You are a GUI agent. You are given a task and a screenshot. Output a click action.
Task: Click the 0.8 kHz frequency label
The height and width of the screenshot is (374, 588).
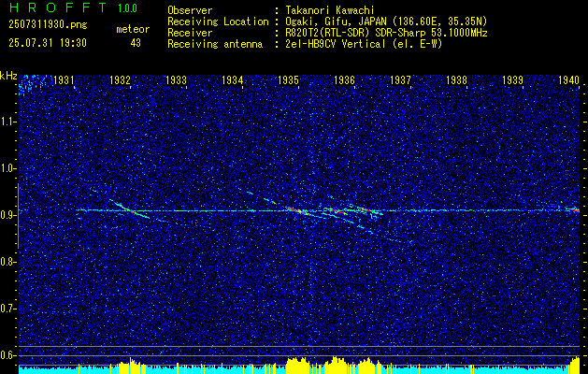tap(7, 262)
